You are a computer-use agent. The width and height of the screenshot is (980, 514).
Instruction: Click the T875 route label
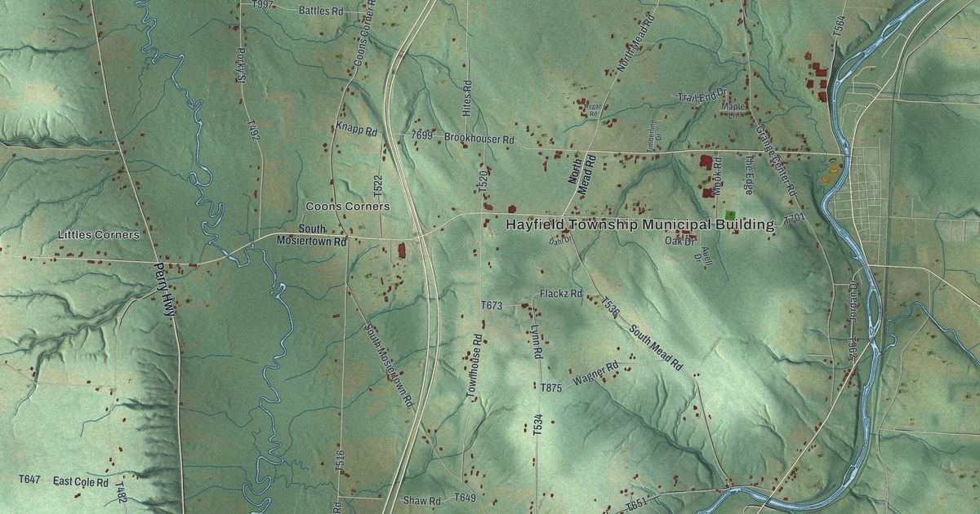click(551, 388)
